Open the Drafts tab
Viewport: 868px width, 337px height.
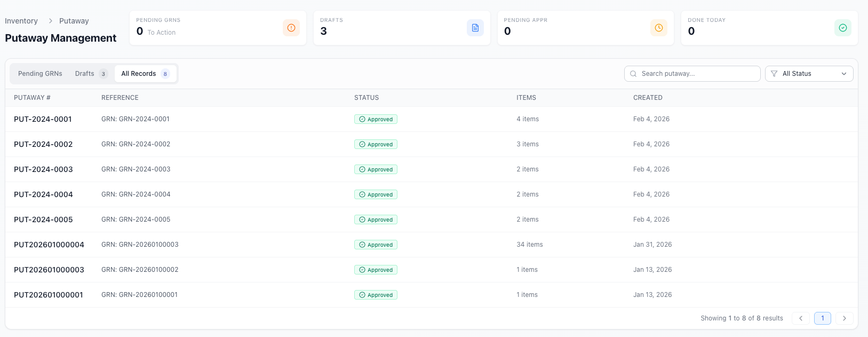click(85, 74)
